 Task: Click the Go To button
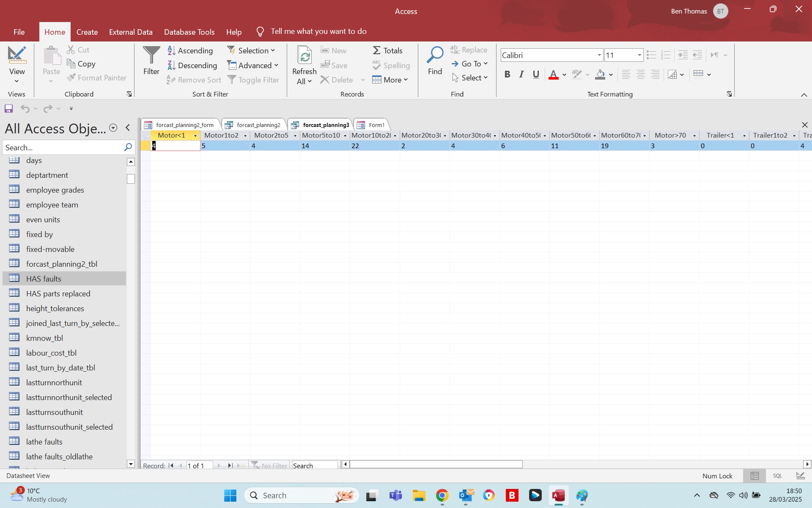click(469, 64)
